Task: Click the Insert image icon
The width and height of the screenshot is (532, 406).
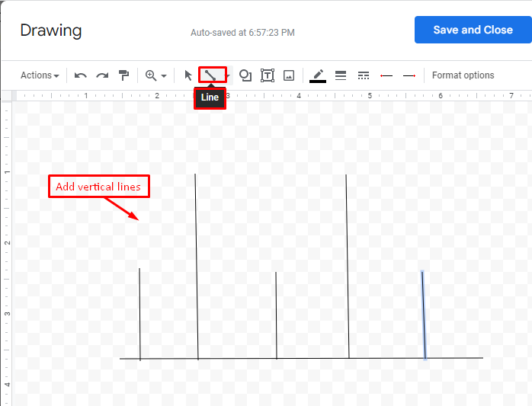Action: [289, 75]
